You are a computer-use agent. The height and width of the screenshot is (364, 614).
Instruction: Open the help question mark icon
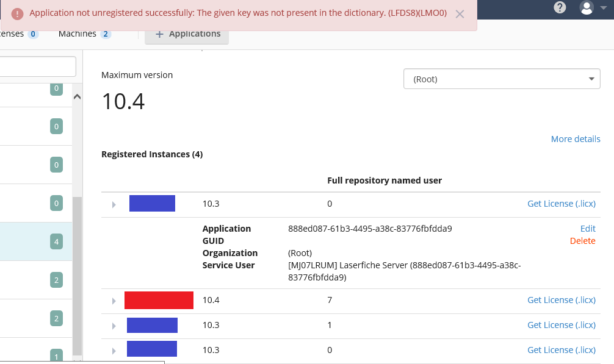pos(560,7)
